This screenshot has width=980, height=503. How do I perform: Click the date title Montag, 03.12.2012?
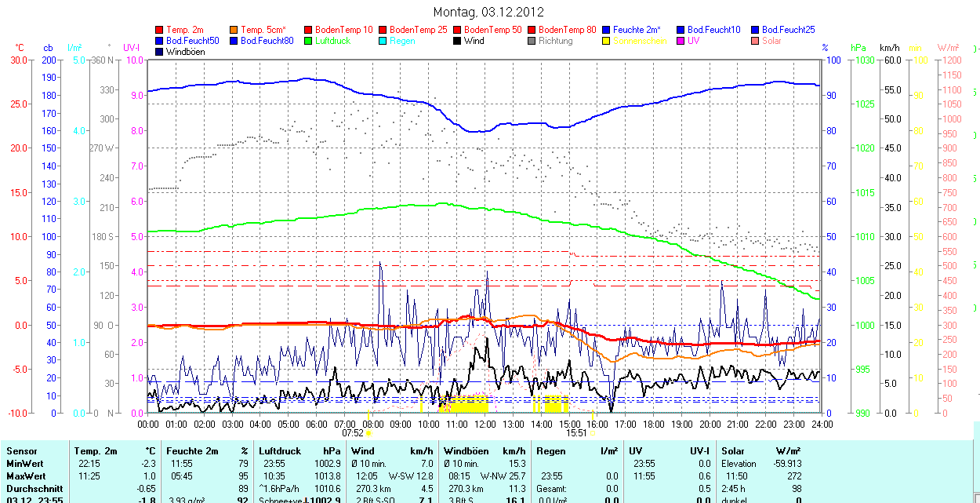[488, 12]
